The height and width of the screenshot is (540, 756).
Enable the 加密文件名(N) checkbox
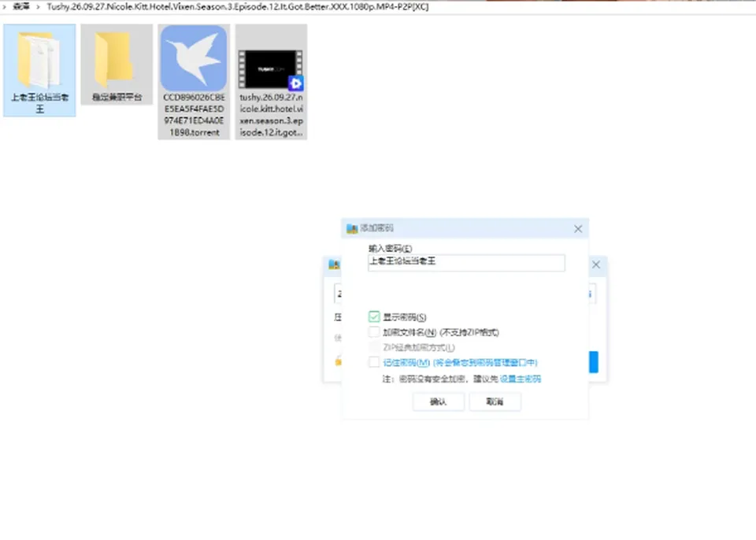coord(374,331)
